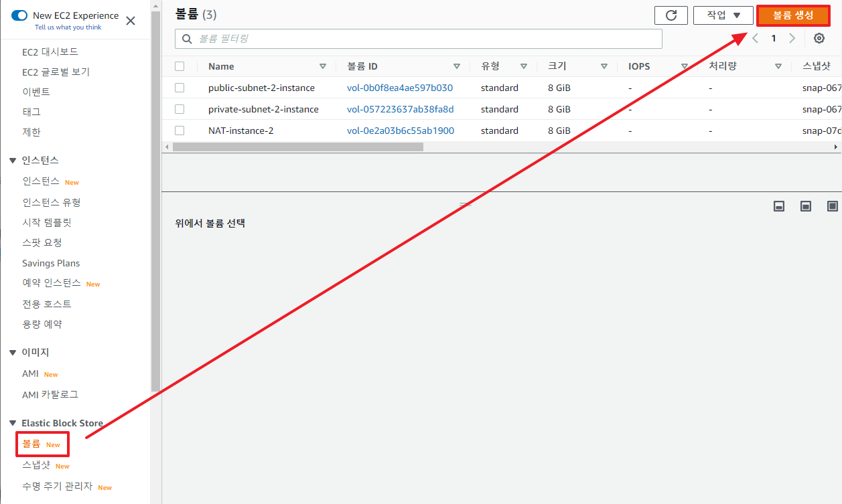Select the half-screen split view layout

[805, 206]
